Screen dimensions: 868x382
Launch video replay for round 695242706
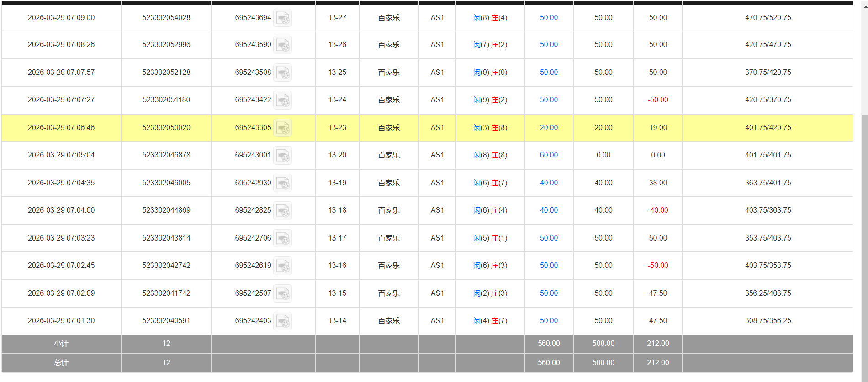(x=282, y=239)
